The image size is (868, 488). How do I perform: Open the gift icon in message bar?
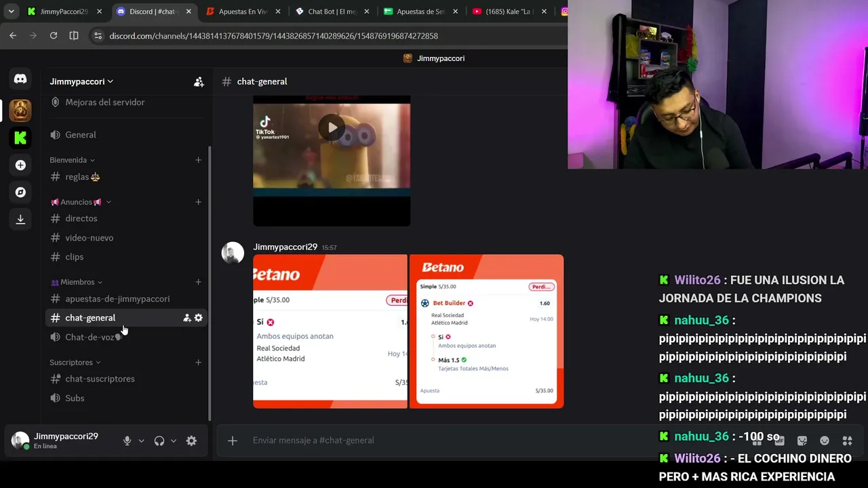tap(757, 441)
